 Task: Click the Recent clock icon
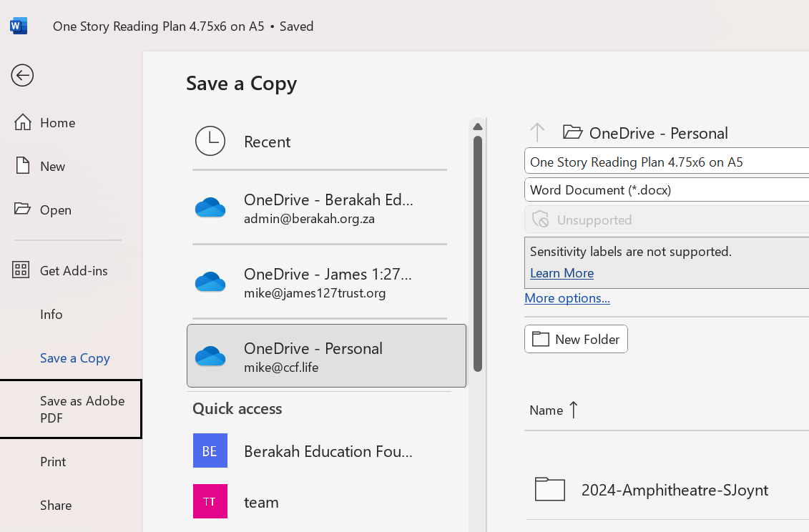[210, 141]
